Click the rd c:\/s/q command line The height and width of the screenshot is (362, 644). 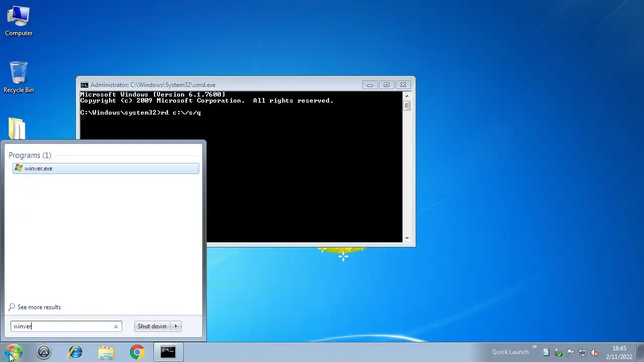tap(140, 113)
